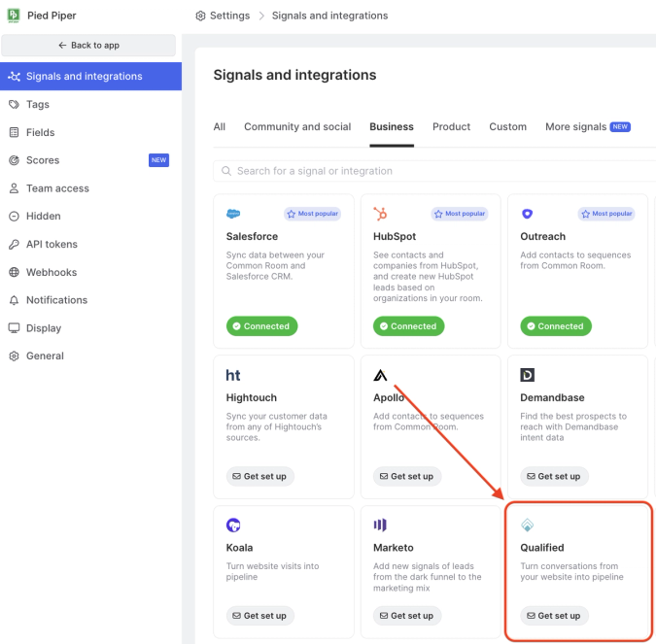Screen dimensions: 656x644
Task: Click the Hightouch ht logo
Action: click(x=233, y=375)
